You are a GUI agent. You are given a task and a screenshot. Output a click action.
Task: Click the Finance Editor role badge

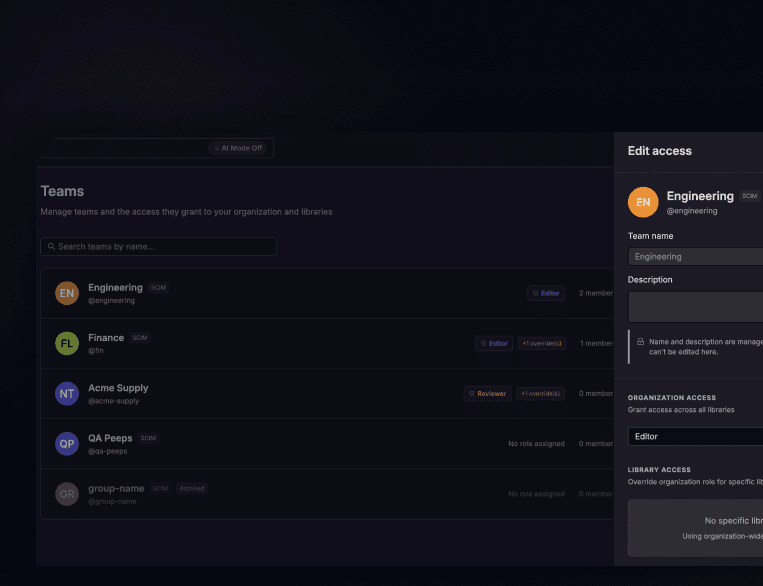click(x=494, y=343)
